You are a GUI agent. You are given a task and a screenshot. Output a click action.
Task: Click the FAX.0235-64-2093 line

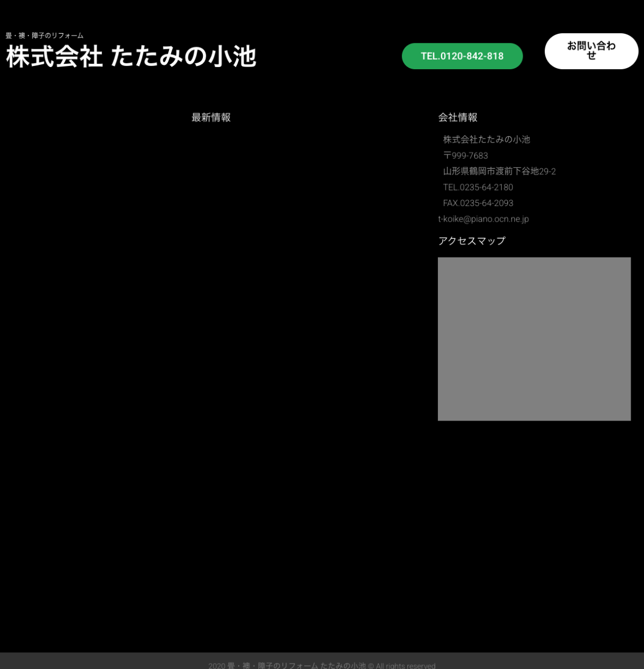478,203
